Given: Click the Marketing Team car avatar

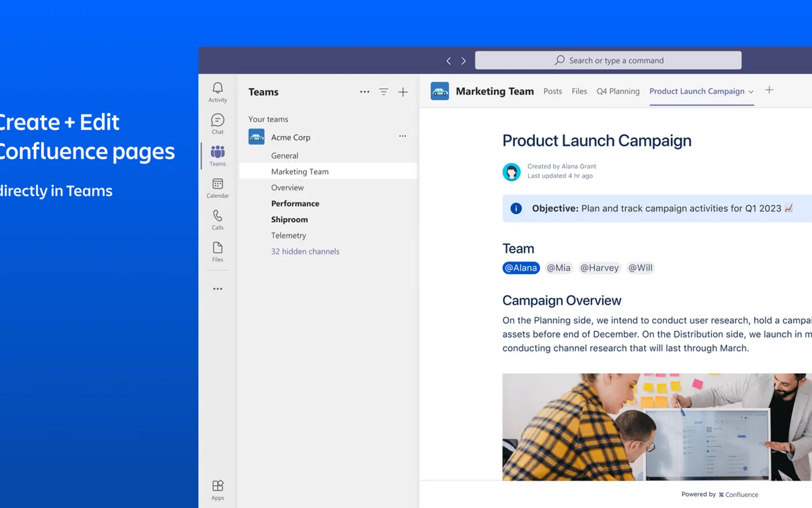Looking at the screenshot, I should tap(439, 91).
